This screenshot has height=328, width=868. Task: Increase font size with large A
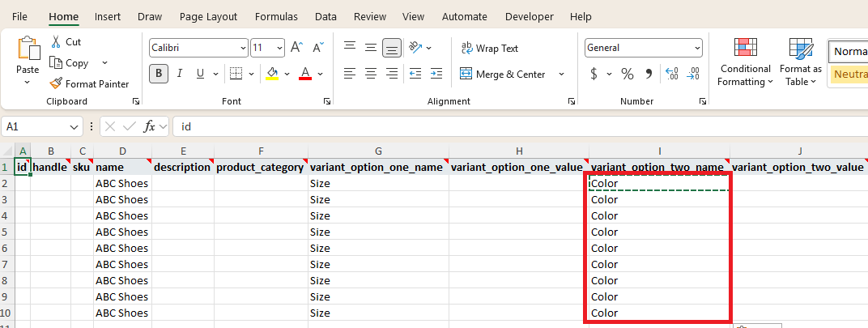pyautogui.click(x=296, y=47)
